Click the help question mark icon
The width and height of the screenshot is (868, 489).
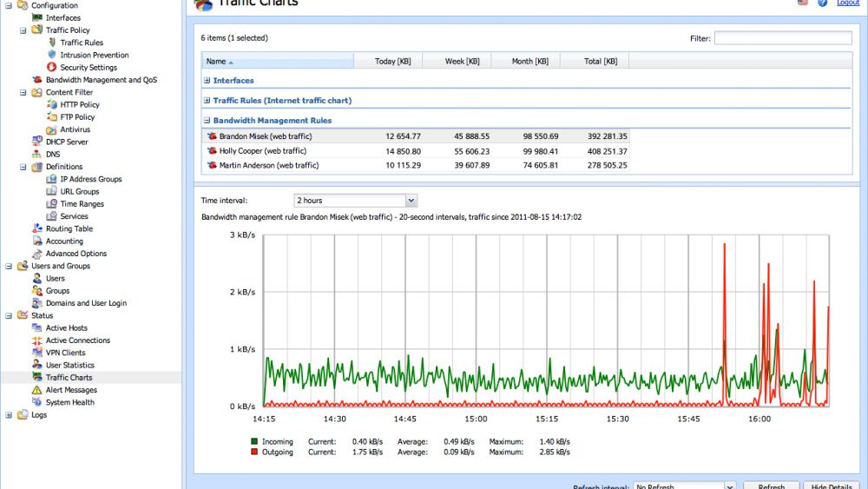822,3
